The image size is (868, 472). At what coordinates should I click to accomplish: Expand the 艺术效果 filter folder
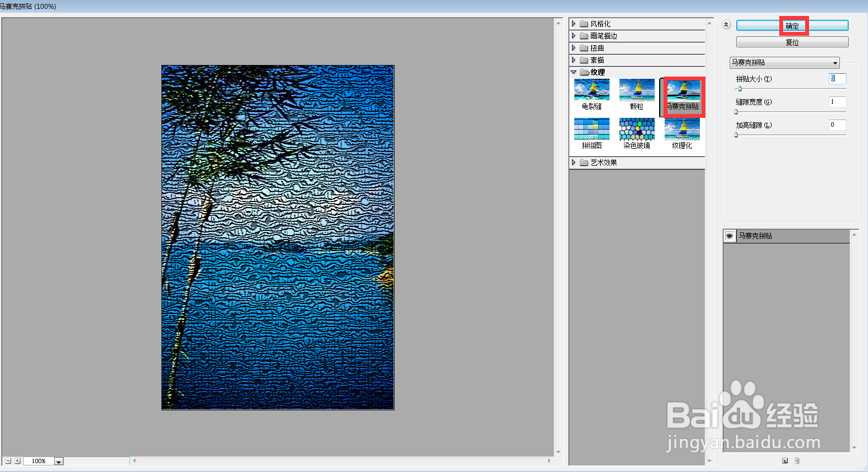pyautogui.click(x=574, y=162)
